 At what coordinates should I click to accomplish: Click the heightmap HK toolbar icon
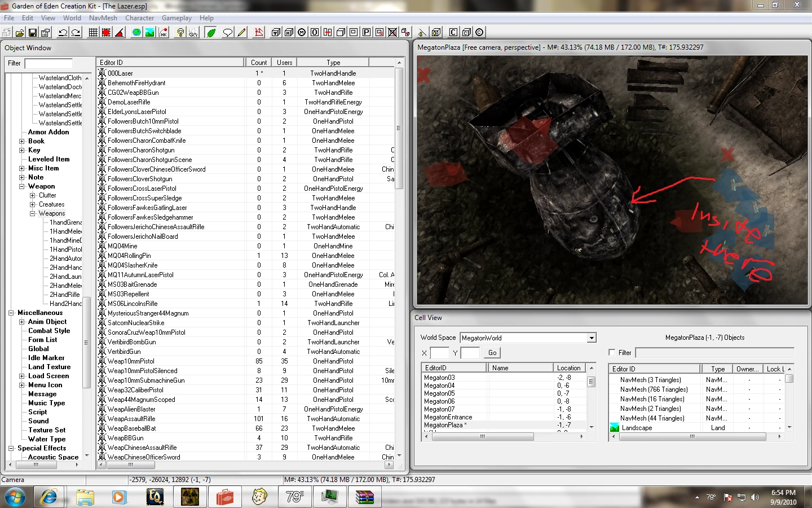(162, 33)
